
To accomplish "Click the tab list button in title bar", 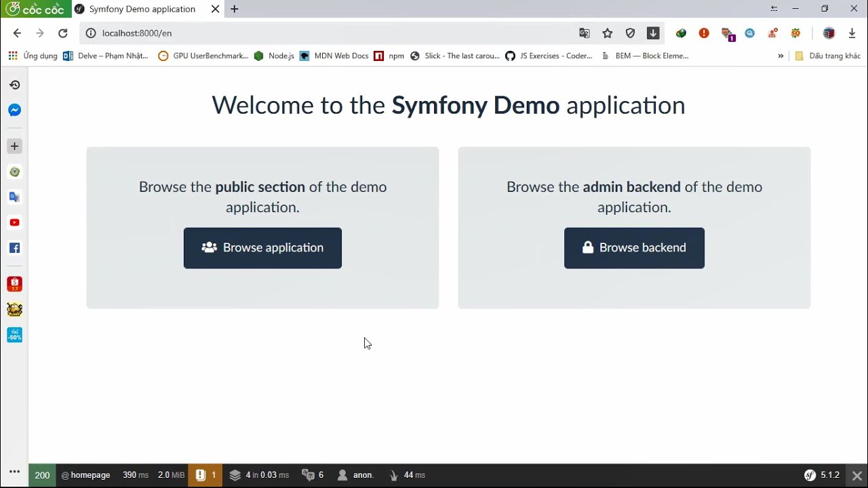I will click(774, 9).
